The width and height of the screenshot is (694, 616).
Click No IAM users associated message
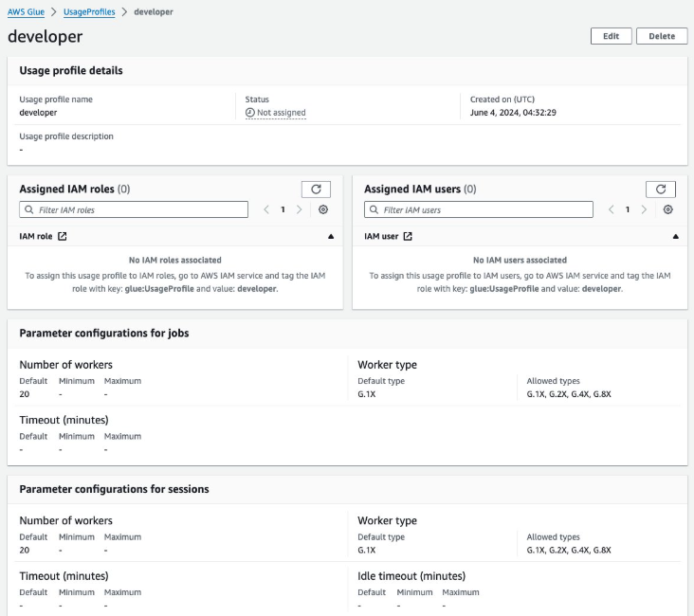click(520, 261)
